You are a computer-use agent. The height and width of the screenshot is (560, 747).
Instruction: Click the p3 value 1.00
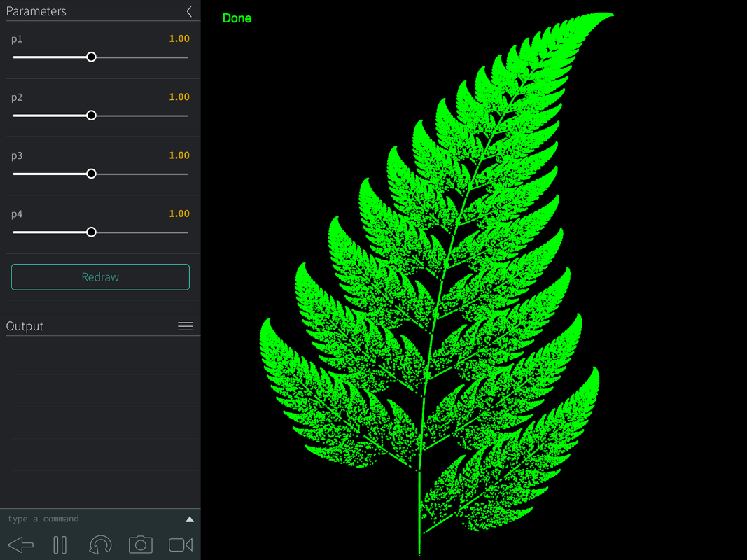(179, 155)
